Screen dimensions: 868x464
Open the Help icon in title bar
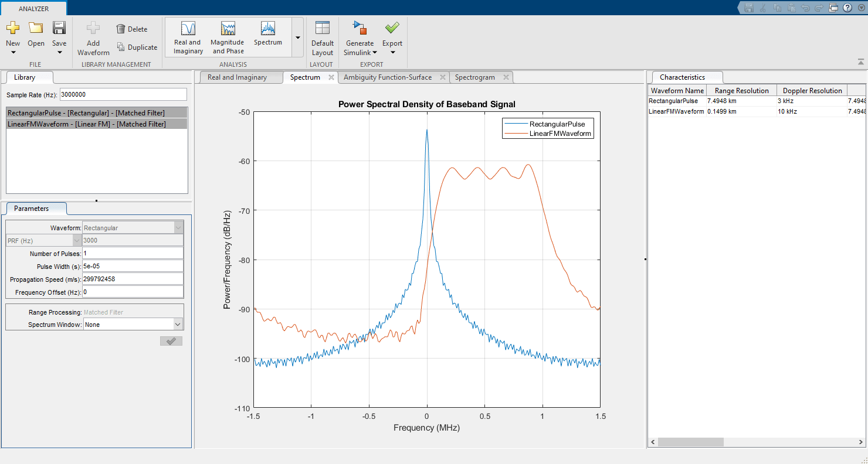coord(846,8)
